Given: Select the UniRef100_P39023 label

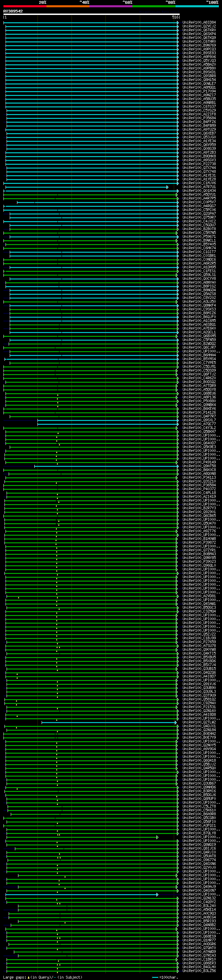Looking at the screenshot, I should tap(199, 561).
